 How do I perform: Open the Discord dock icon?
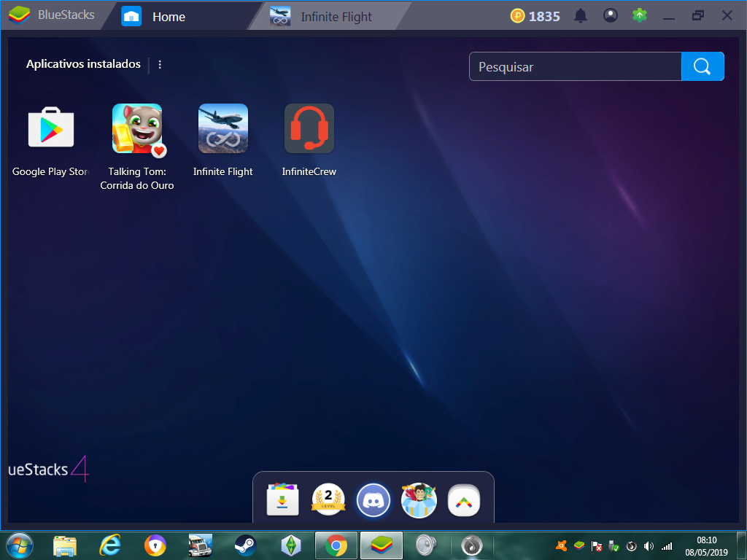click(x=373, y=500)
